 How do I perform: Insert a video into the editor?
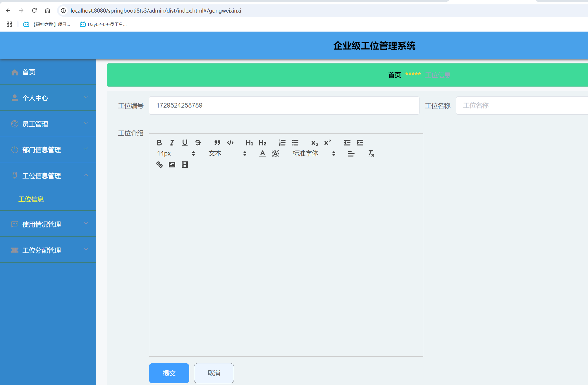coord(185,164)
